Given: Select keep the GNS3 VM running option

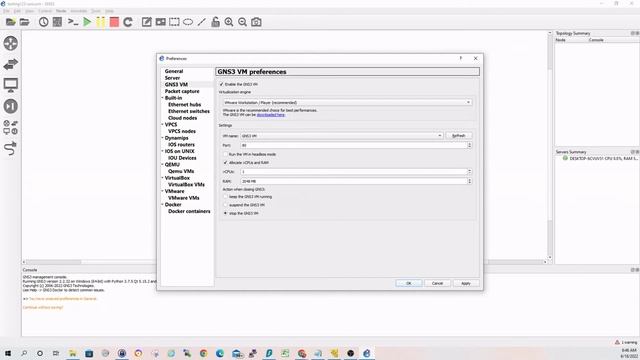Looking at the screenshot, I should [x=225, y=197].
